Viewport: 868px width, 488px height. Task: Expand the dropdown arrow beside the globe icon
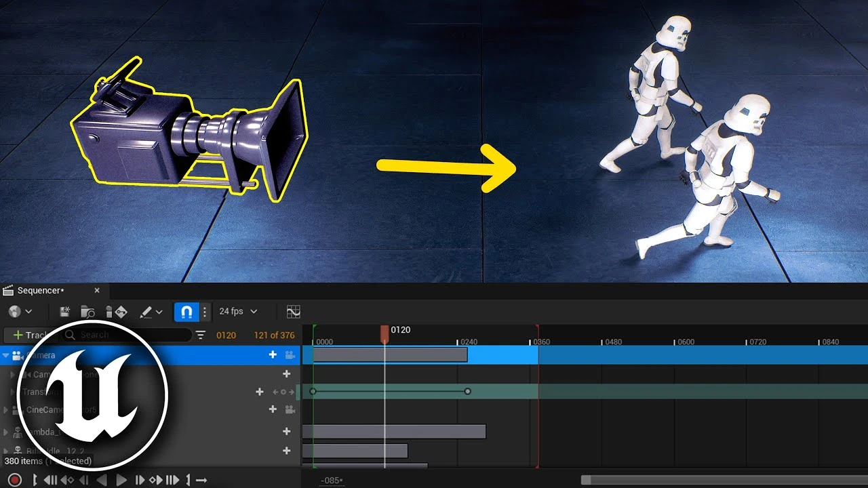[x=28, y=312]
